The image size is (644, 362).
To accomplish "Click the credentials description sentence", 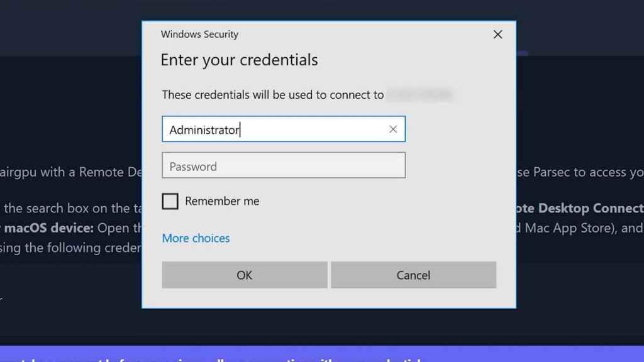I will point(273,95).
